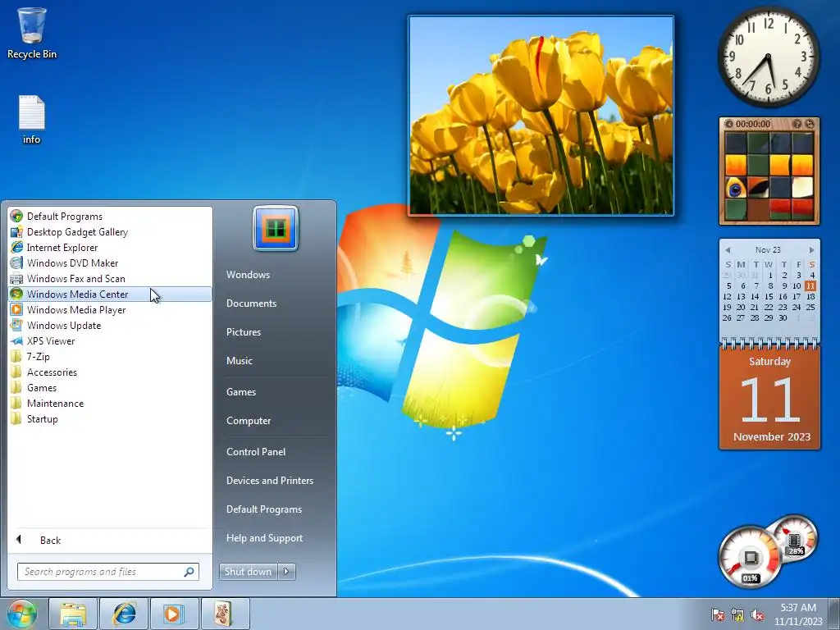The image size is (840, 630).
Task: Launch XPS Viewer
Action: [x=110, y=340]
